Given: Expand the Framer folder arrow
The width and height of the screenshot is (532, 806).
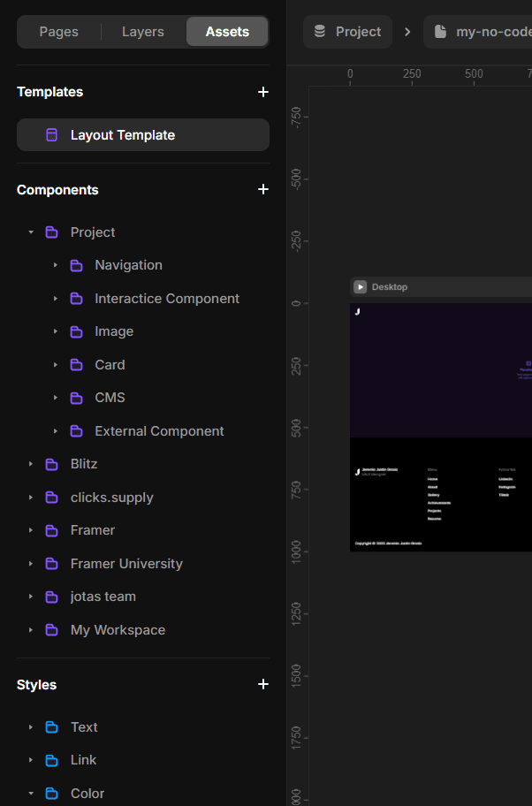Looking at the screenshot, I should click(x=31, y=530).
